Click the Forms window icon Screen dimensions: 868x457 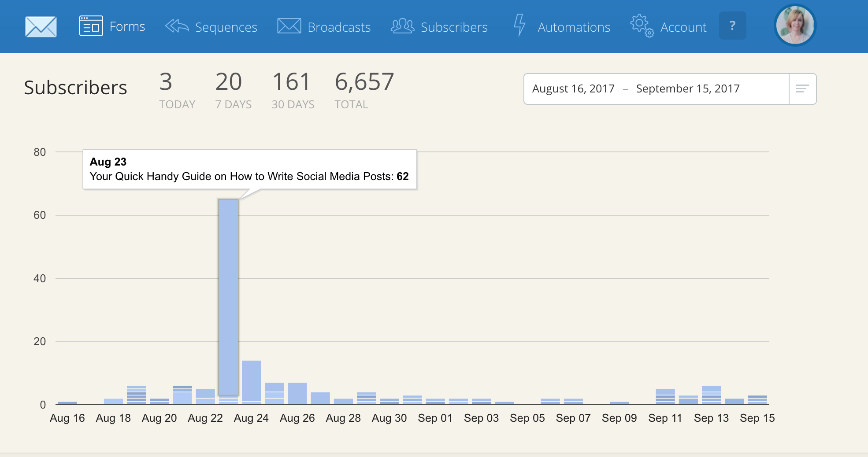91,26
